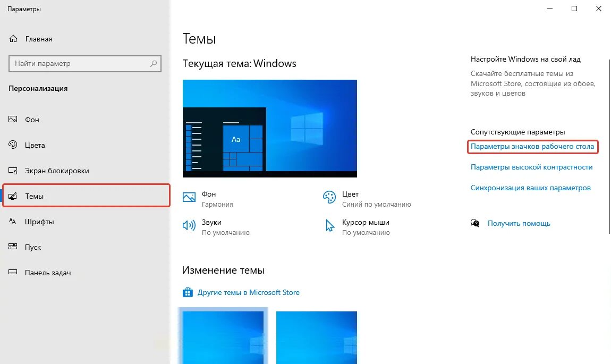
Task: Click the color palette icon beside Цвет
Action: click(x=329, y=197)
